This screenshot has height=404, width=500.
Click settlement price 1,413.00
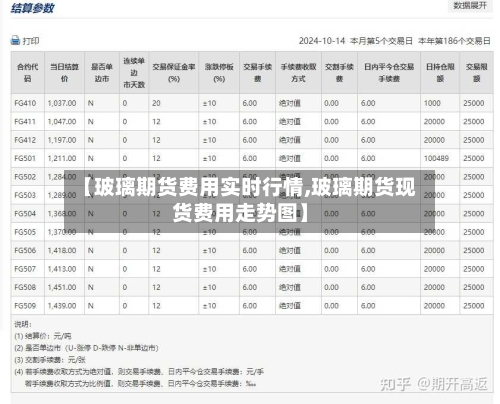coord(62,269)
